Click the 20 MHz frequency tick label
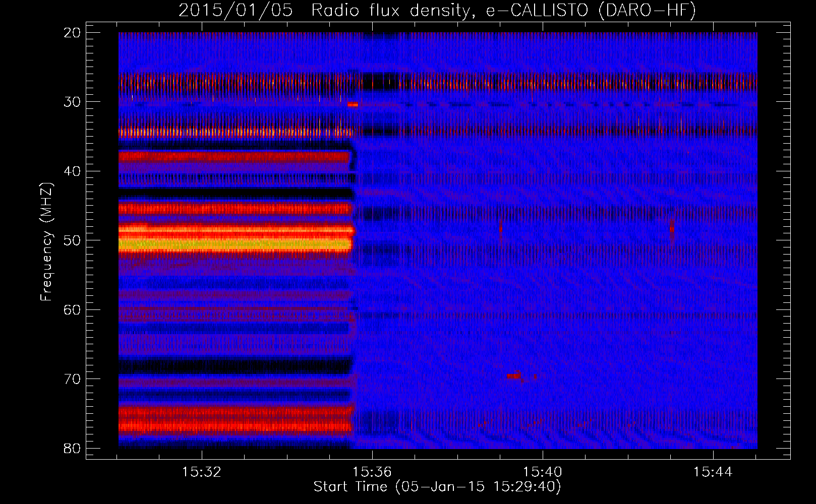The image size is (816, 504). point(72,33)
